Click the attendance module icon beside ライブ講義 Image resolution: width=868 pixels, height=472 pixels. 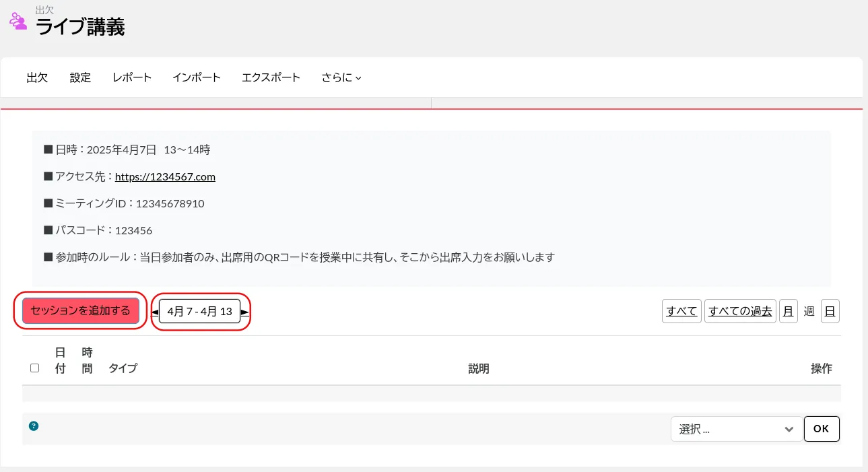18,22
